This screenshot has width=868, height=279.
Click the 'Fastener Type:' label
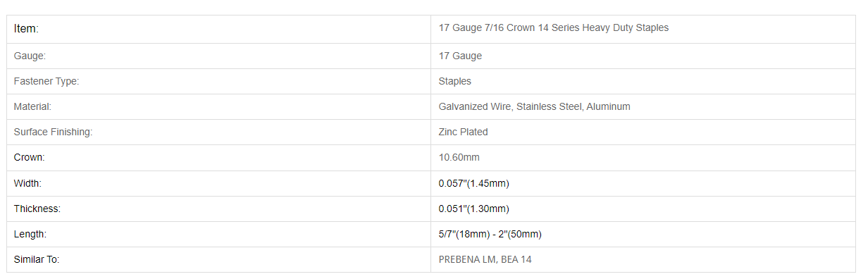46,81
